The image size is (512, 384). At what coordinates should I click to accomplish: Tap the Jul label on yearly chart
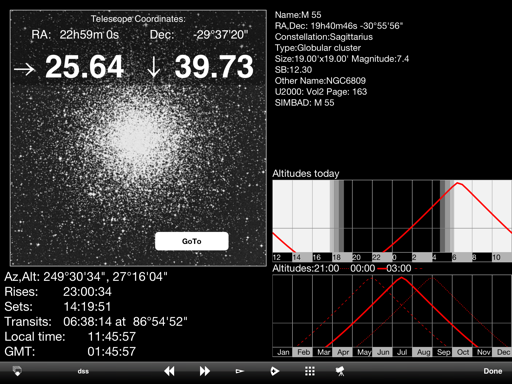pyautogui.click(x=402, y=352)
